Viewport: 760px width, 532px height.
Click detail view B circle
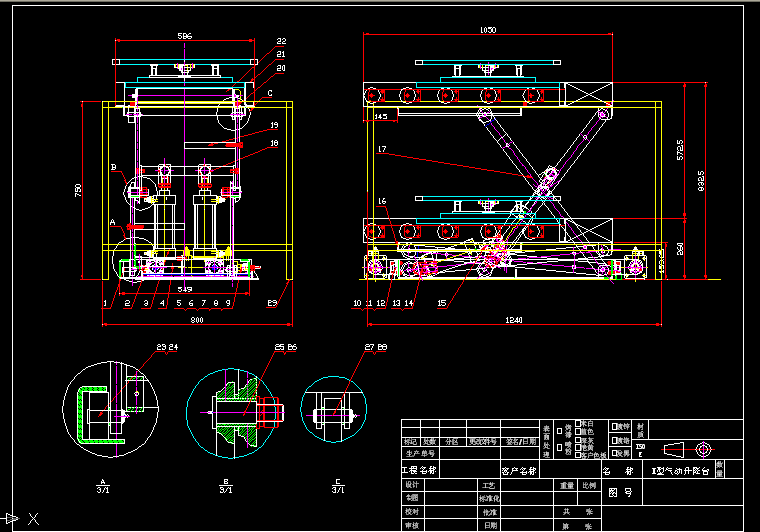tap(229, 412)
